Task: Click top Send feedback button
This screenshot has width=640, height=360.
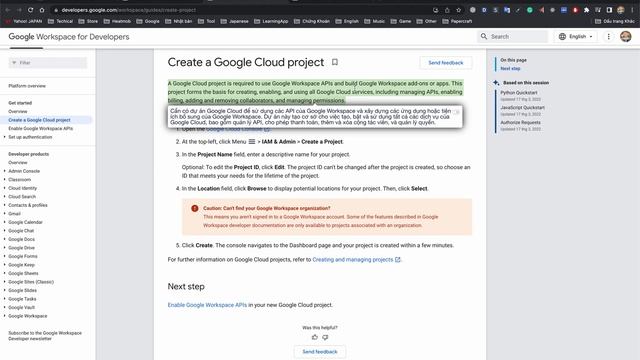Action: (x=446, y=62)
